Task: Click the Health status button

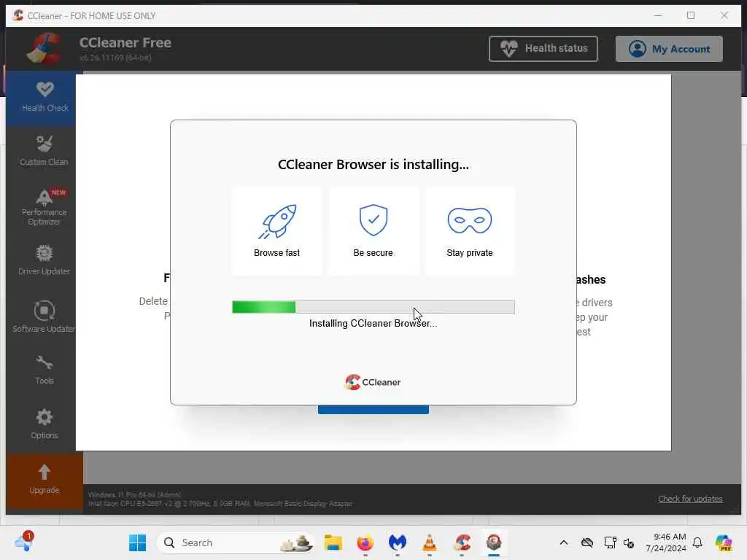Action: coord(543,49)
